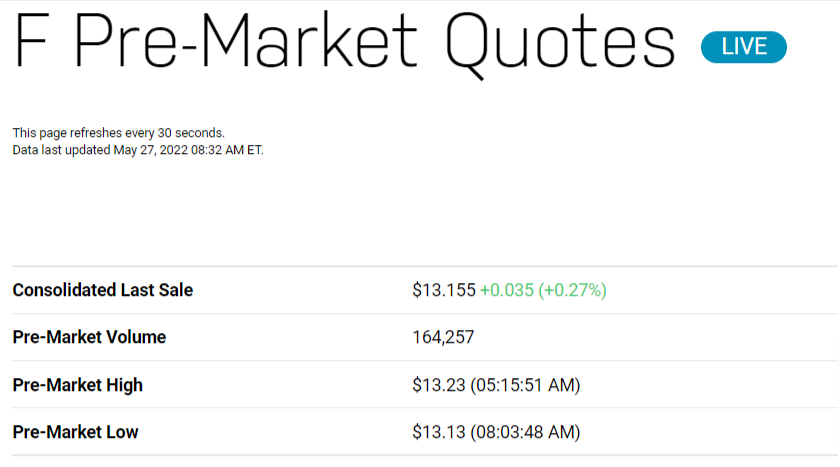840x467 pixels.
Task: Click the blue LIVE badge
Action: tap(743, 47)
